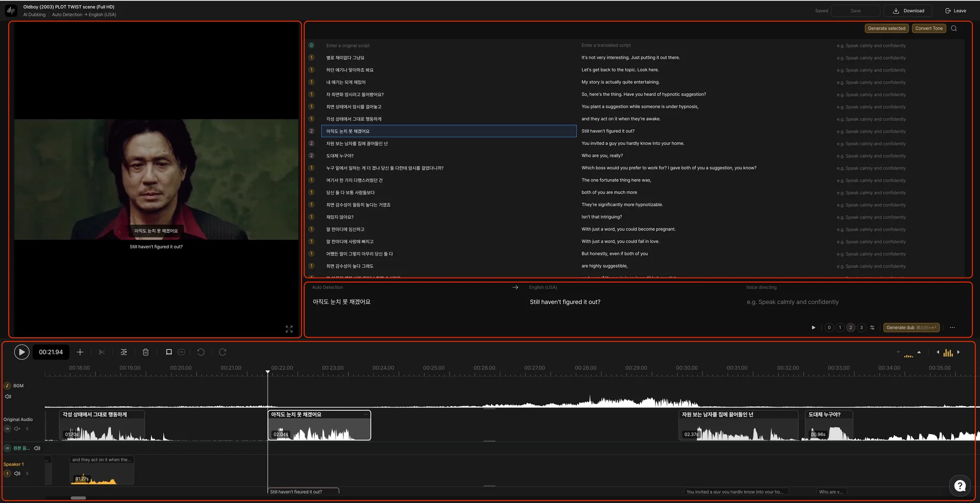Enable solo on the Speaker 1 track

tap(27, 473)
